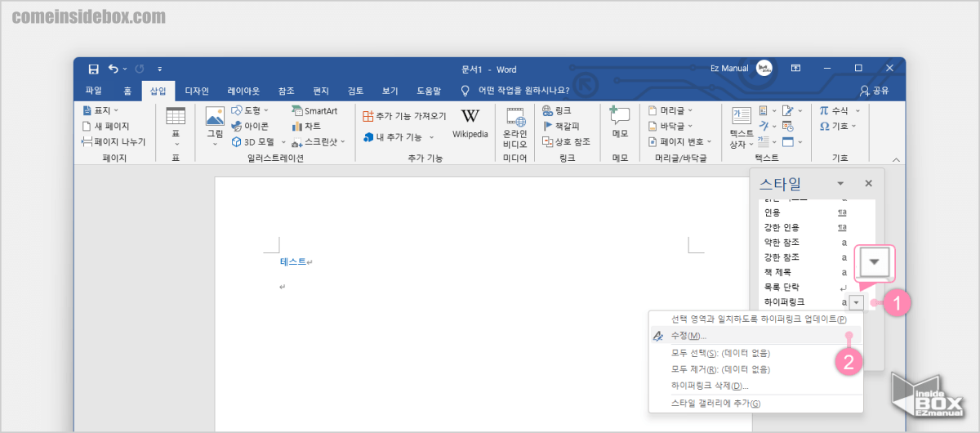Open the 기호 symbol dropdown

click(839, 126)
